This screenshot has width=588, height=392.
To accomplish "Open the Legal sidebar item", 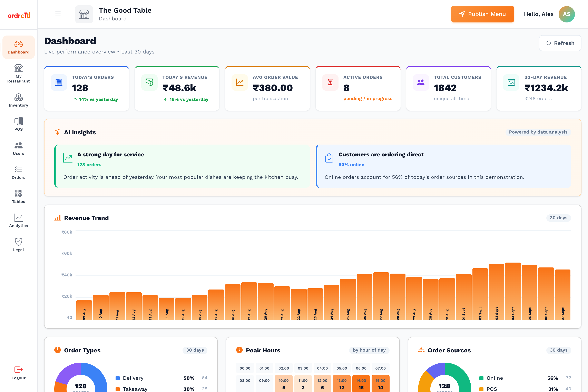I will pos(19,245).
